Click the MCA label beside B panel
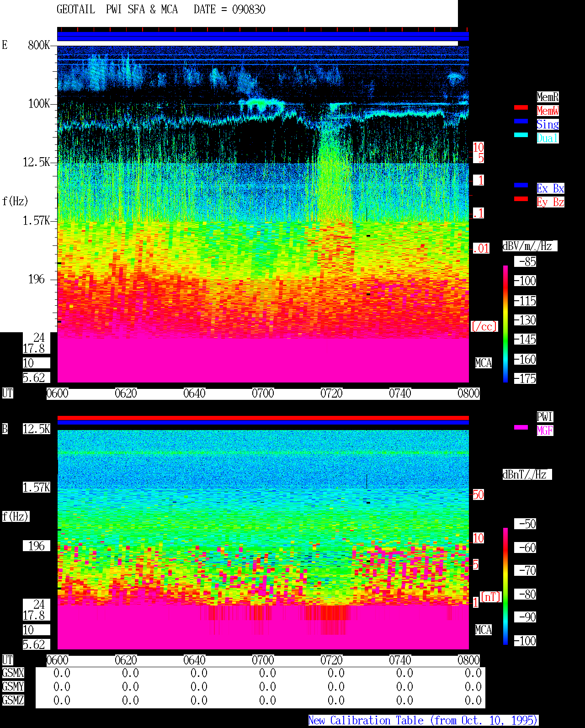The height and width of the screenshot is (728, 585). (x=484, y=630)
